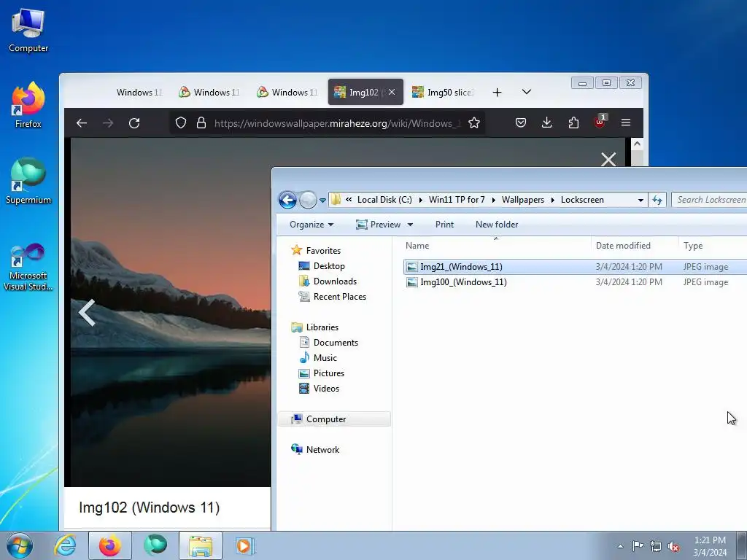747x560 pixels.
Task: Open the Firefox hamburger menu
Action: pos(626,122)
